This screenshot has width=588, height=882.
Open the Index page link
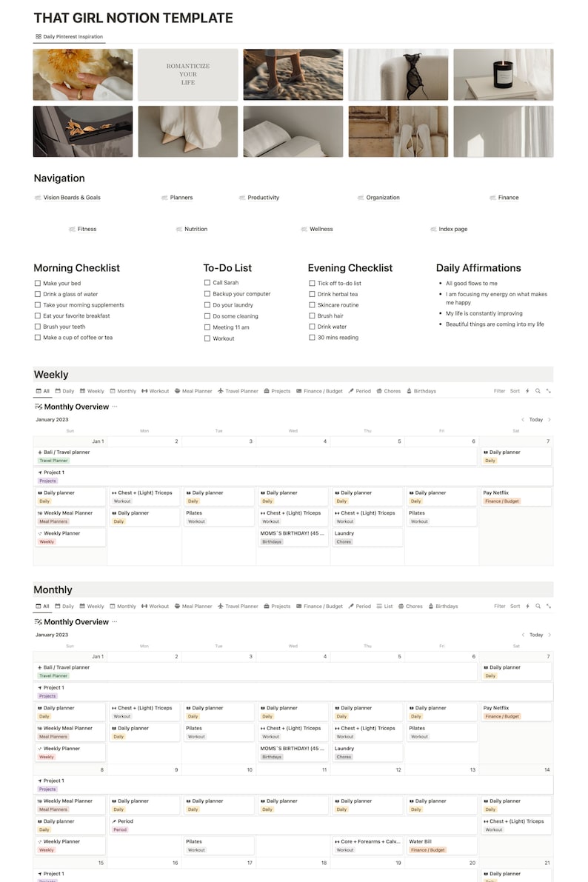449,229
